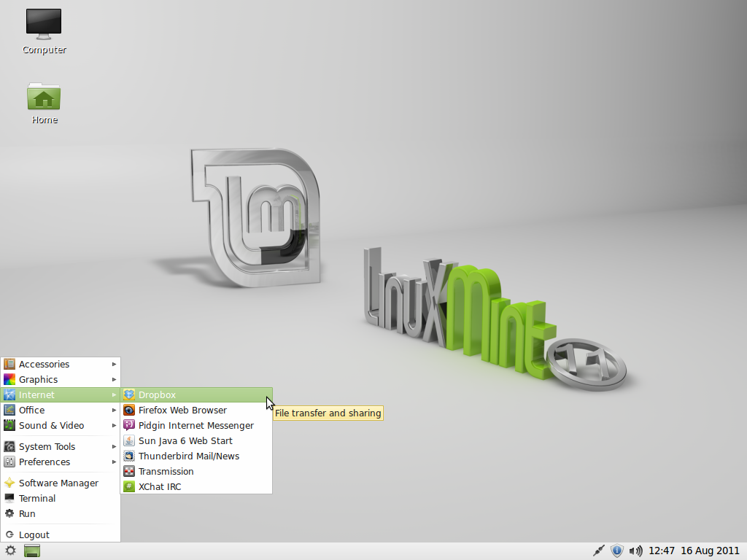Click the volume speaker tray icon
This screenshot has width=747, height=560.
pos(635,551)
